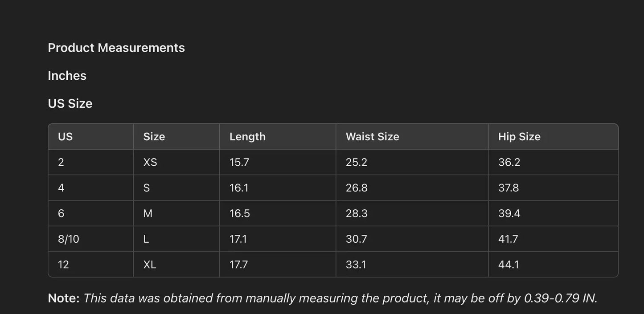Click the 28.3 waist size cell
The height and width of the screenshot is (314, 644).
[357, 213]
